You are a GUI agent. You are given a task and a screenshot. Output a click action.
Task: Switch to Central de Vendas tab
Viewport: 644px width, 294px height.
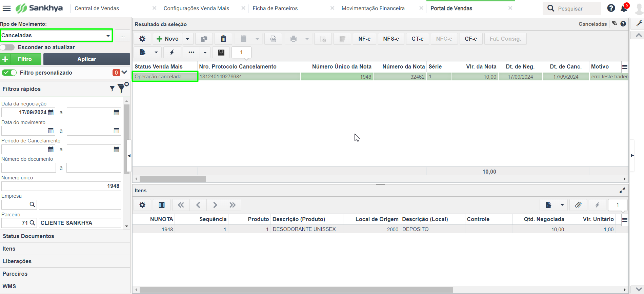click(x=97, y=8)
